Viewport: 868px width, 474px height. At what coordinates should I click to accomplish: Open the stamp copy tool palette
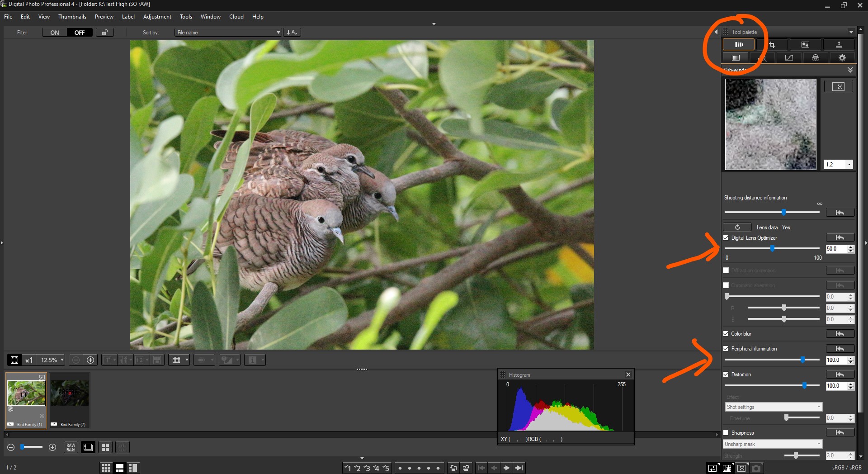click(x=839, y=44)
